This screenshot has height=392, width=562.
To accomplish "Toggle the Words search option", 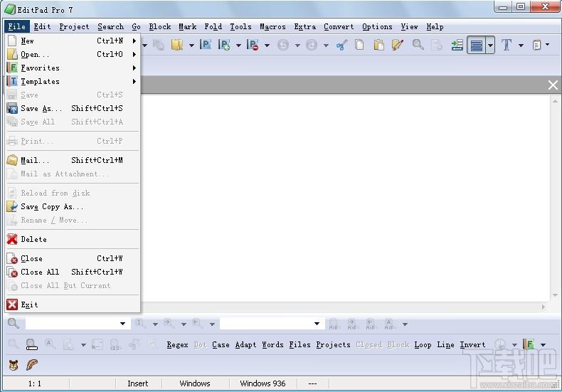I will click(272, 345).
